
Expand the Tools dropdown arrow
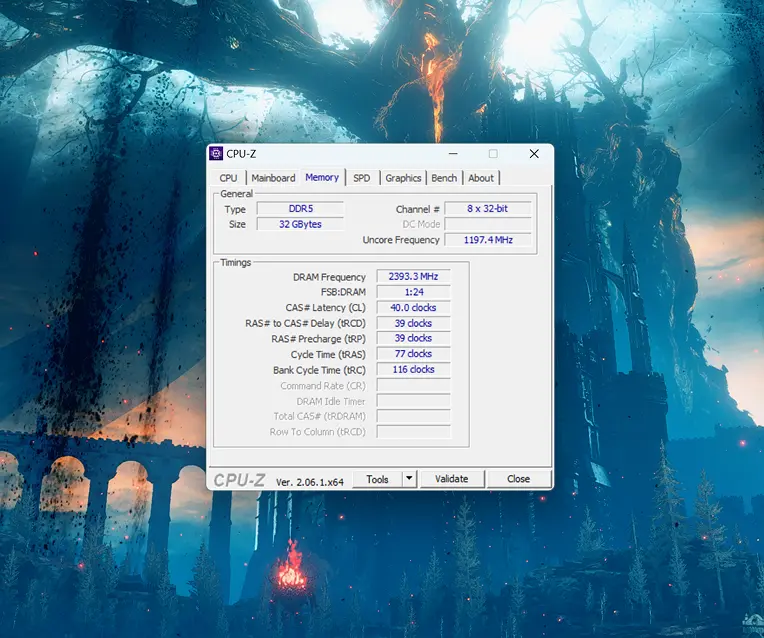408,479
